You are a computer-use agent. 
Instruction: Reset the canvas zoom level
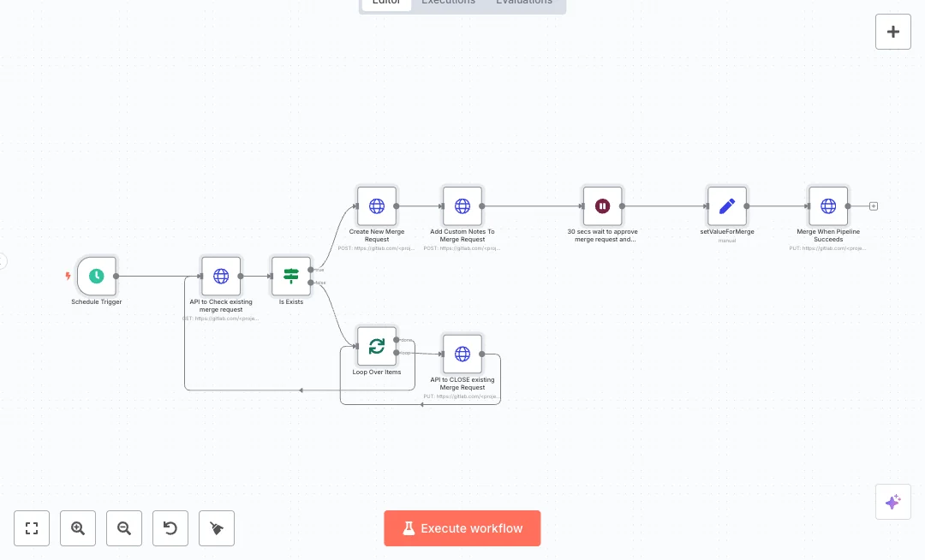click(x=170, y=528)
